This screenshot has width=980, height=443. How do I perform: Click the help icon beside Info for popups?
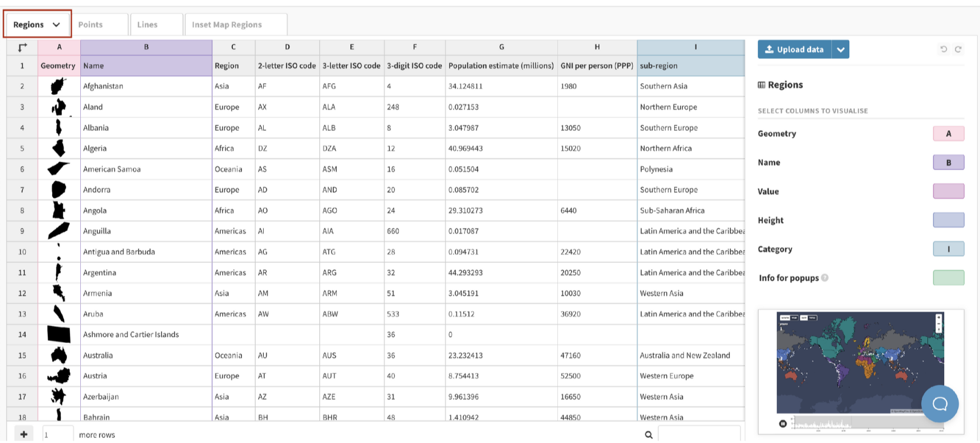(825, 277)
